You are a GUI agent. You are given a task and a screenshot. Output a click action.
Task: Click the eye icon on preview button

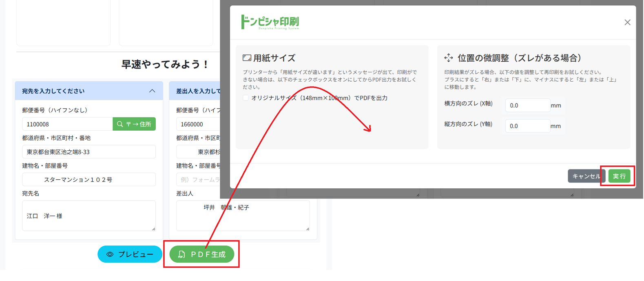[x=110, y=254]
